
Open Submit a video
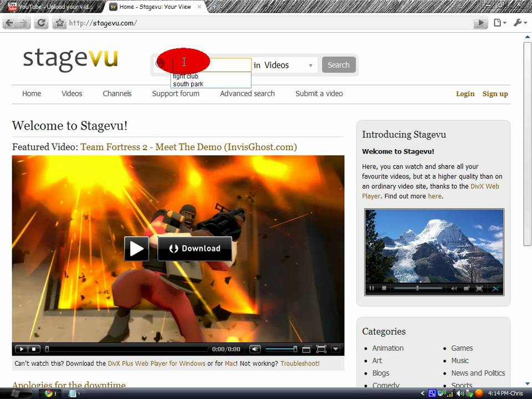tap(319, 94)
